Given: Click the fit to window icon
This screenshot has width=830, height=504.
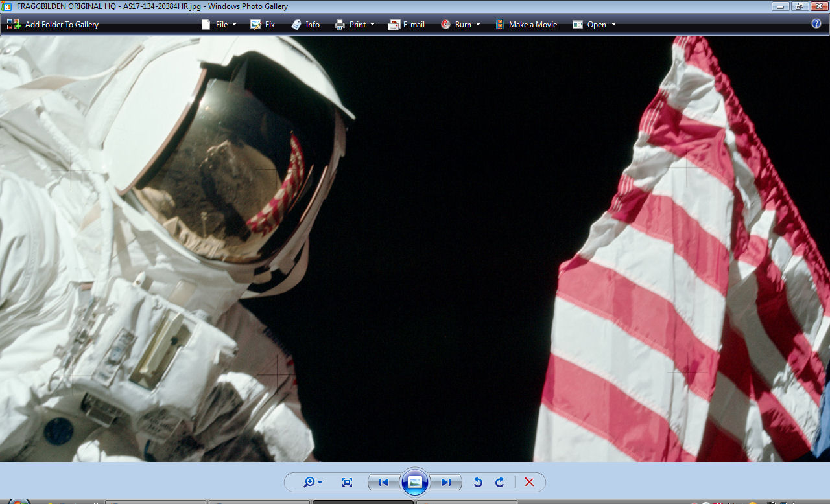Looking at the screenshot, I should pos(347,482).
